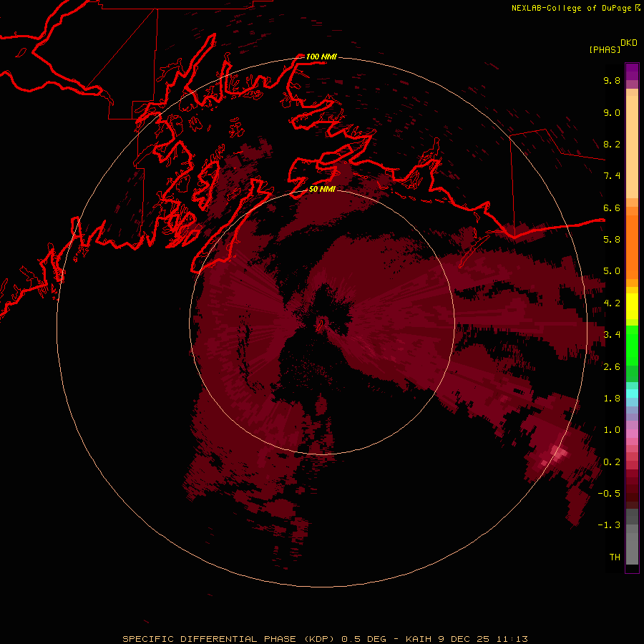Screen dimensions: 644x644
Task: Click the 2.6 legend value
Action: (612, 367)
